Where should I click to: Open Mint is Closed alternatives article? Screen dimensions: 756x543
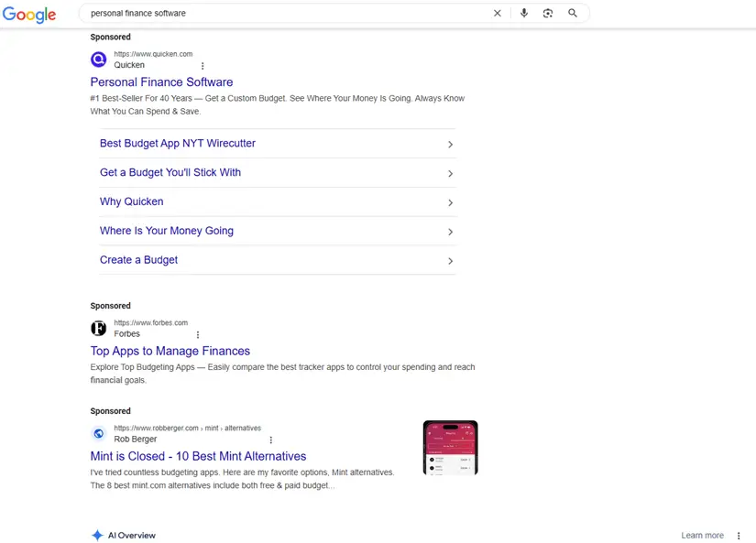198,456
